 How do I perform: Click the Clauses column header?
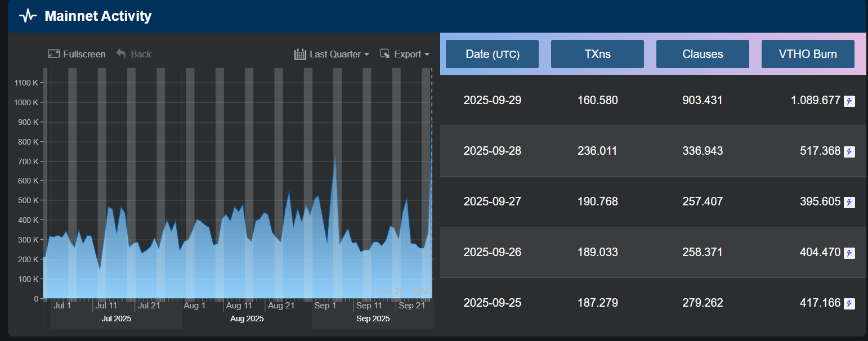(703, 54)
